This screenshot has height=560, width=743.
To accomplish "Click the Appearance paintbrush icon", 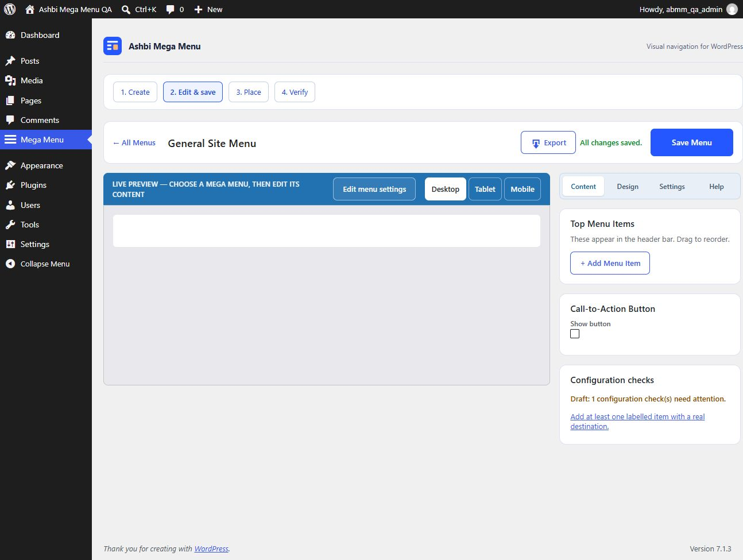I will point(10,165).
